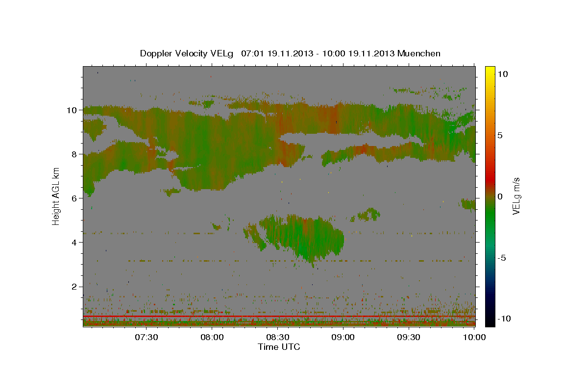Image resolution: width=588 pixels, height=392 pixels.
Task: Click the location label 'Muenchen'
Action: pos(419,53)
